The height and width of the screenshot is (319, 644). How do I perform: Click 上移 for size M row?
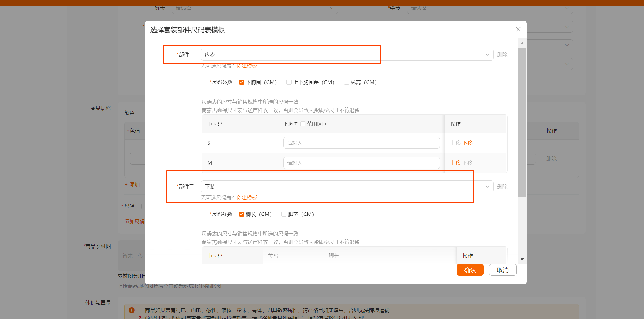point(455,163)
